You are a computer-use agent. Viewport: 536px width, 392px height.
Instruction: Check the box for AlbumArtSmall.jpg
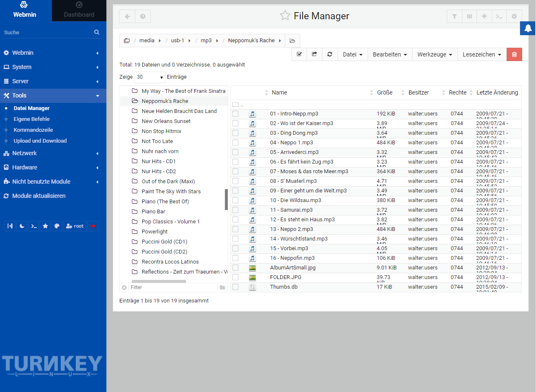235,268
